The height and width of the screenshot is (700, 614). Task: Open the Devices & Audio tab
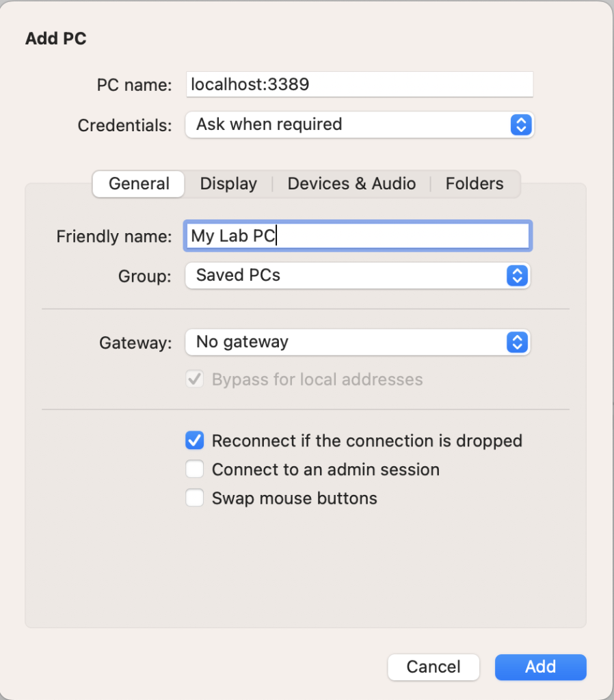tap(351, 184)
